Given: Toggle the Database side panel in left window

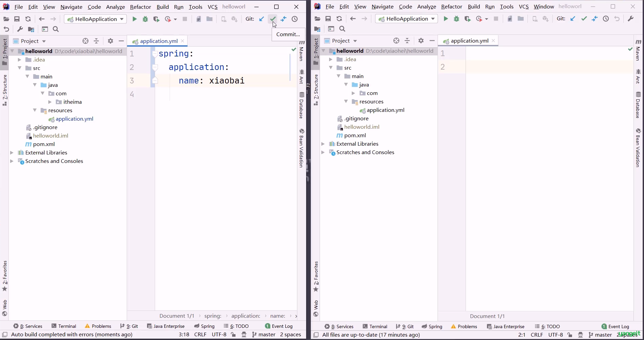Looking at the screenshot, I should [x=301, y=105].
